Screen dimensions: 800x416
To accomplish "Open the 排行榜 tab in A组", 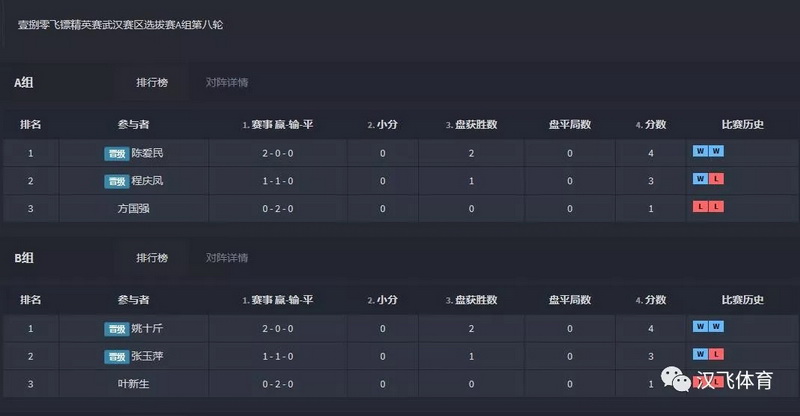I will coord(152,83).
